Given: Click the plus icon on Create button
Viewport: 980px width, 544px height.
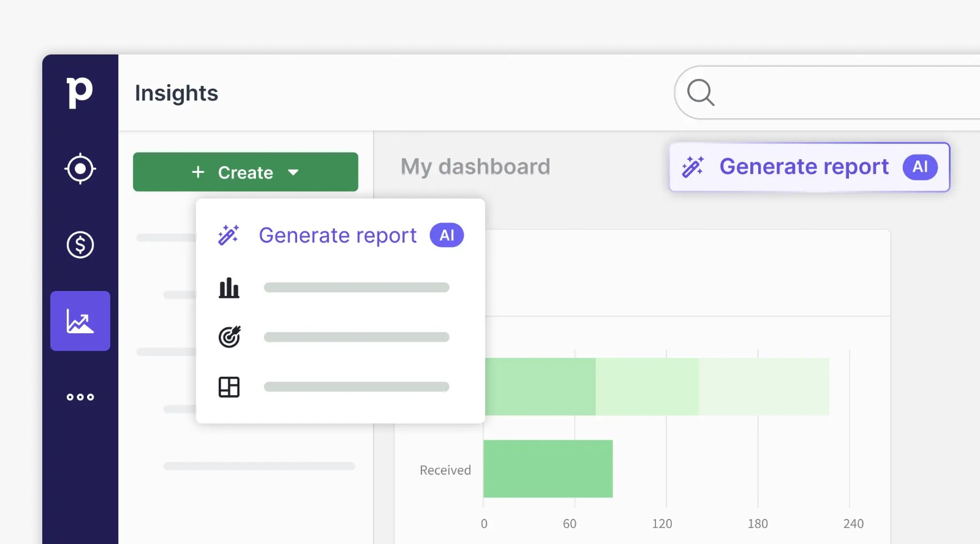Looking at the screenshot, I should (x=198, y=172).
